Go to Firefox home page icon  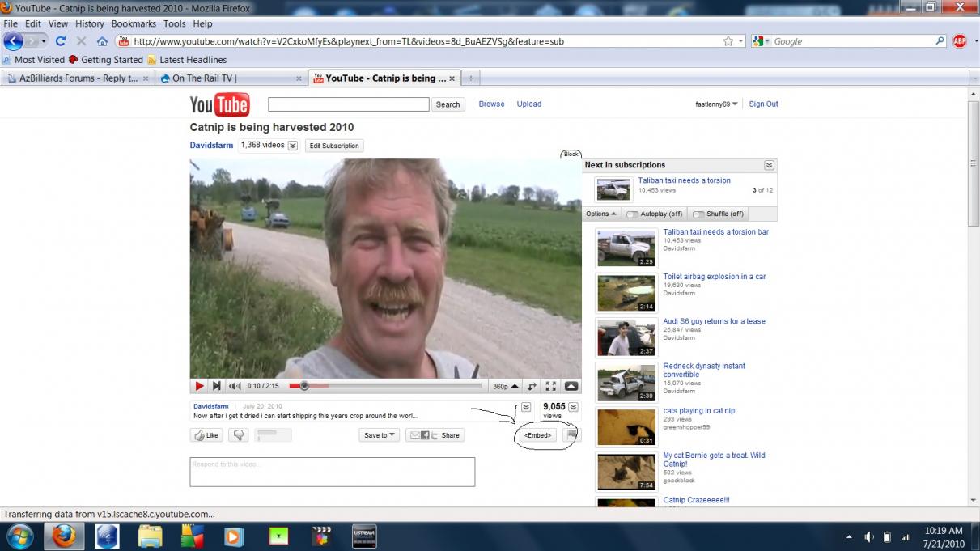tap(102, 41)
